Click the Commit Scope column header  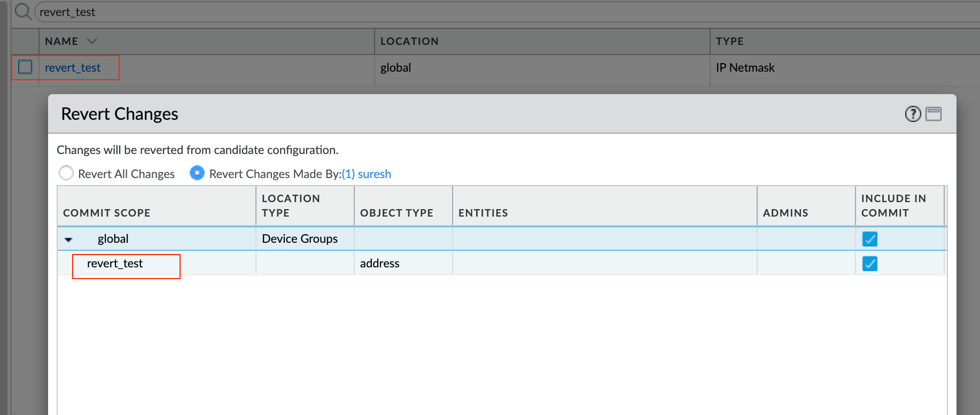(107, 213)
